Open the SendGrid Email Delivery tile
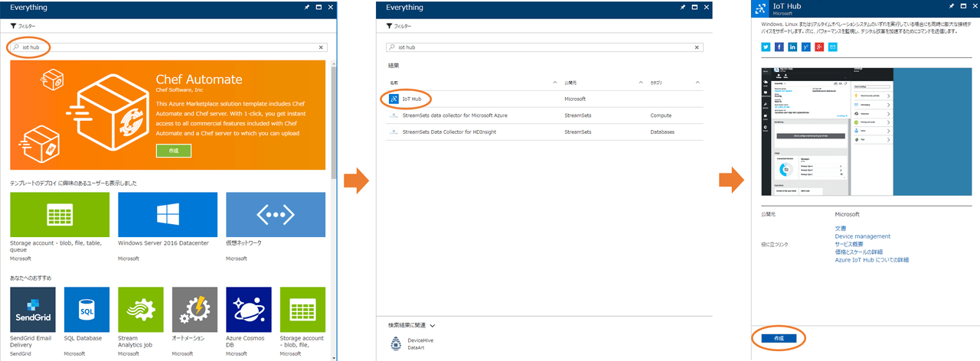This screenshot has width=980, height=361. 32,322
